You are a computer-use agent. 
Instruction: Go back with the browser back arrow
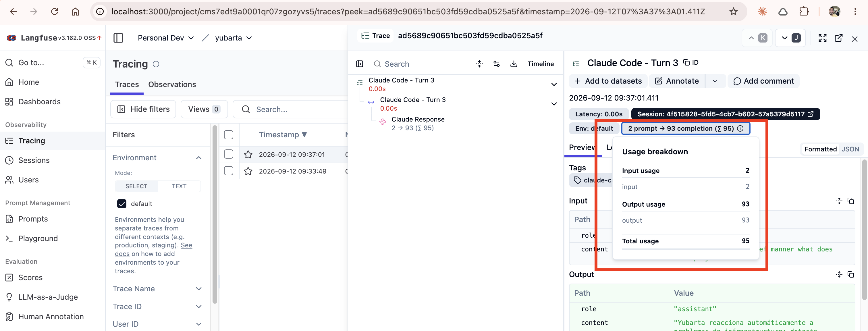tap(13, 11)
